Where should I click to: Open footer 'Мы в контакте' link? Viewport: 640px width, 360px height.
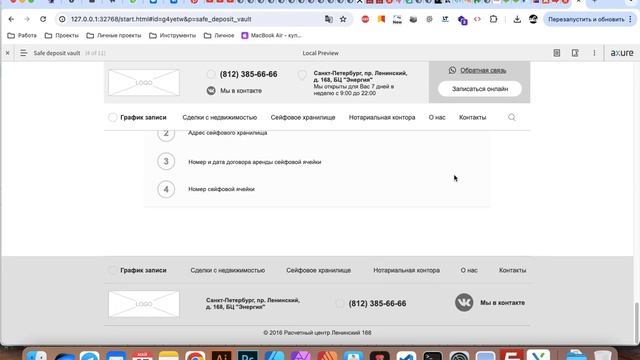tap(502, 303)
